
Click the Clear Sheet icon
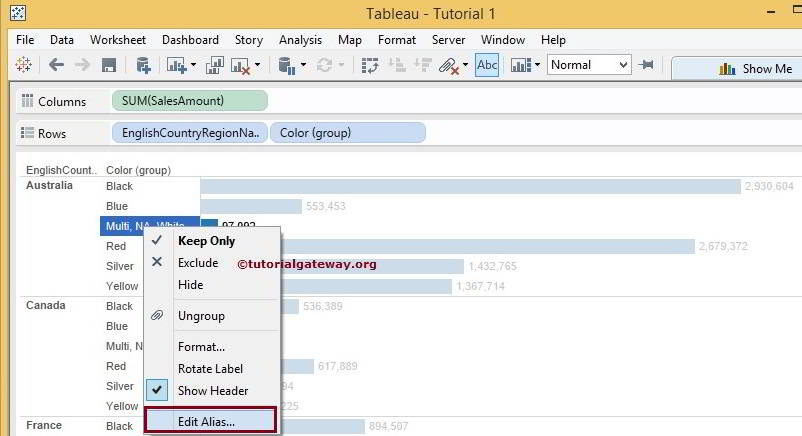[x=240, y=66]
